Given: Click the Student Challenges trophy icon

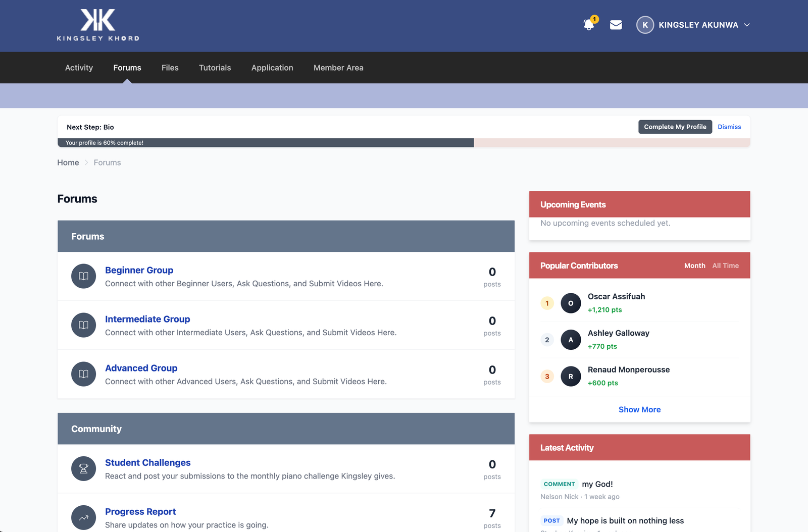Looking at the screenshot, I should pyautogui.click(x=83, y=468).
